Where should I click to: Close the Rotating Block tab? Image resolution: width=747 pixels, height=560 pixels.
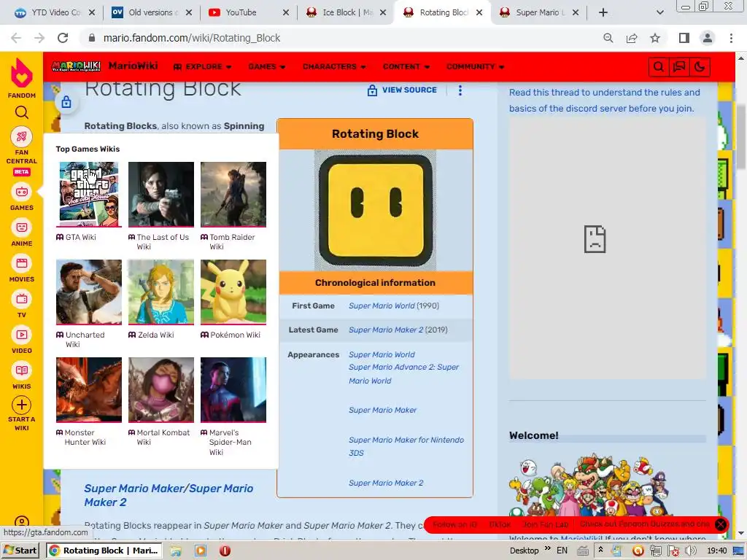point(479,12)
